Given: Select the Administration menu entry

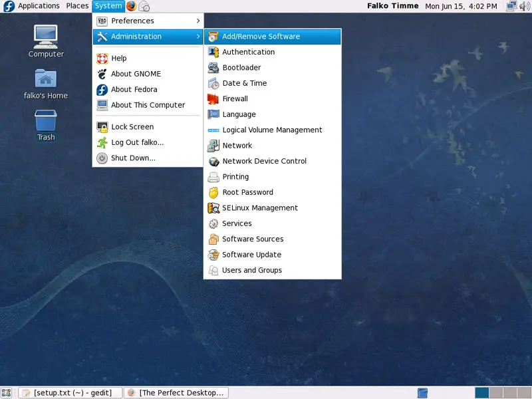Looking at the screenshot, I should tap(148, 37).
